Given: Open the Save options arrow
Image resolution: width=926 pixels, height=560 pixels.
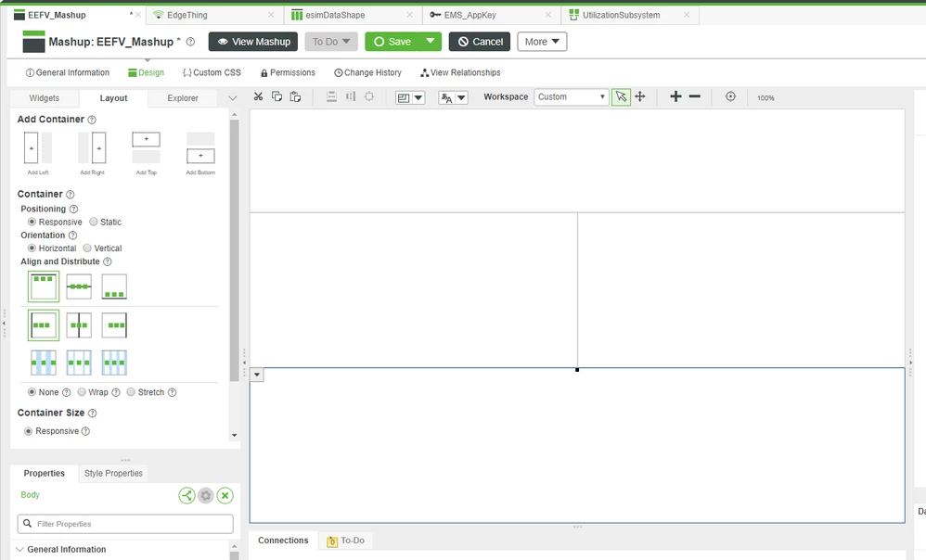Looking at the screenshot, I should (x=430, y=42).
